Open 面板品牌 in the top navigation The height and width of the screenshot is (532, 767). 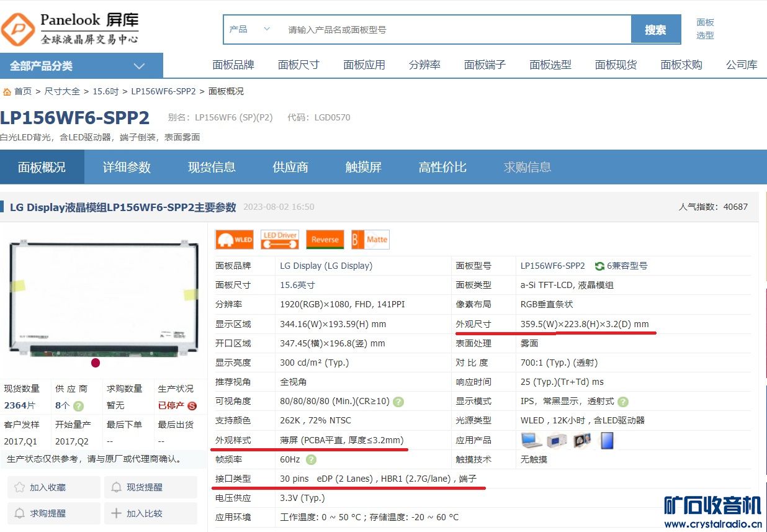(x=233, y=65)
